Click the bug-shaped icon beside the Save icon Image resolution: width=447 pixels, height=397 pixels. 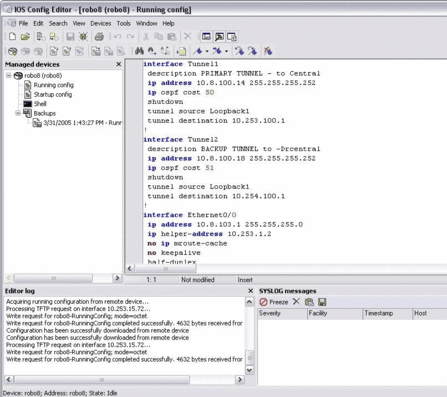pyautogui.click(x=83, y=36)
